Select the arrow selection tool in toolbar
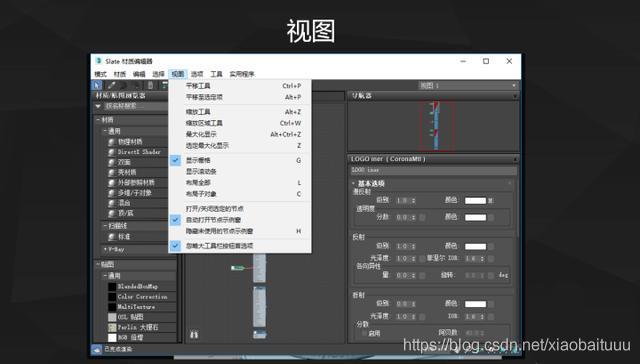This screenshot has height=364, width=640. pyautogui.click(x=97, y=85)
